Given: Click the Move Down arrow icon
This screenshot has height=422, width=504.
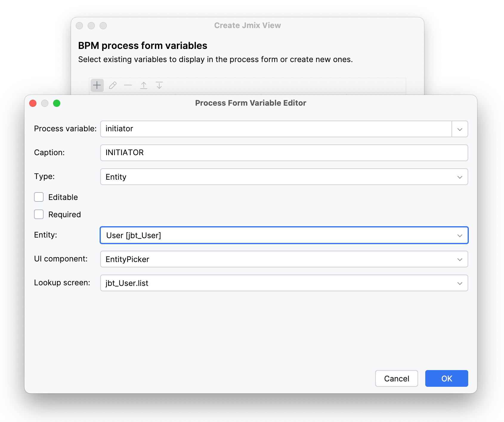Looking at the screenshot, I should pos(159,86).
